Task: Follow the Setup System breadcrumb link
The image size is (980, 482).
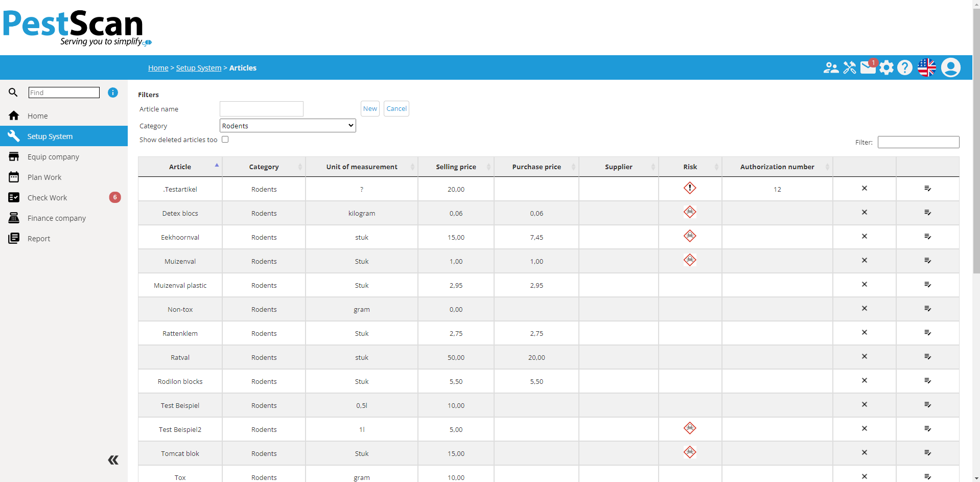Action: (199, 68)
